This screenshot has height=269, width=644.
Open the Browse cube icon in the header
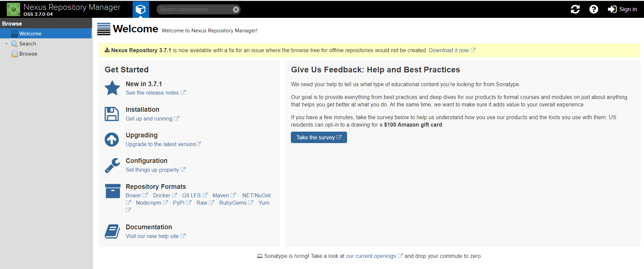tap(141, 9)
